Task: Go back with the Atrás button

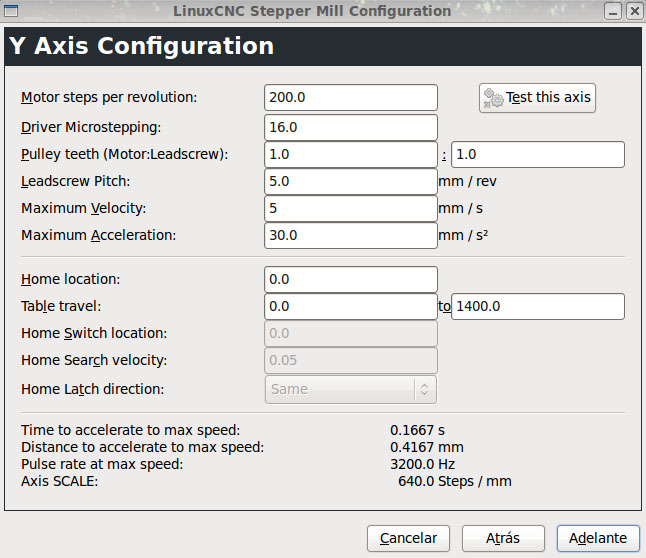Action: [x=503, y=538]
